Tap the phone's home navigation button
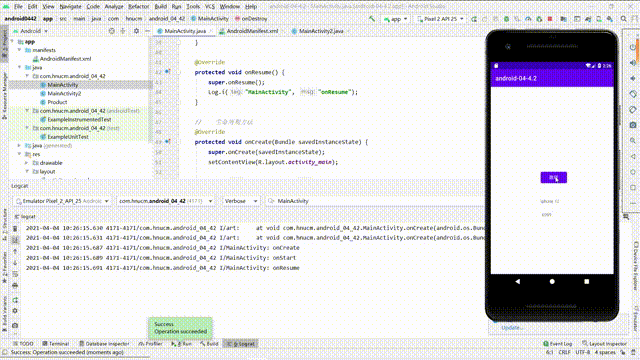Viewport: 640px width, 360px height. (x=552, y=281)
